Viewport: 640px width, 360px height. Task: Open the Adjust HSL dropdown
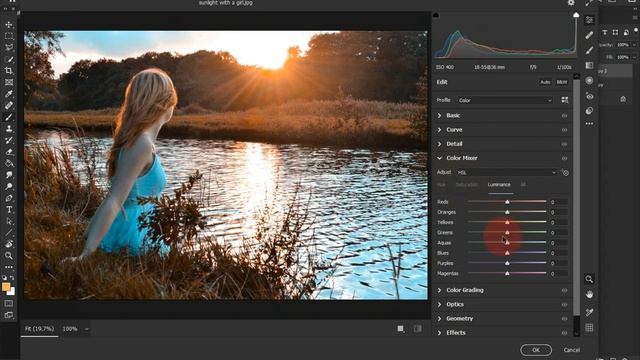coord(507,172)
